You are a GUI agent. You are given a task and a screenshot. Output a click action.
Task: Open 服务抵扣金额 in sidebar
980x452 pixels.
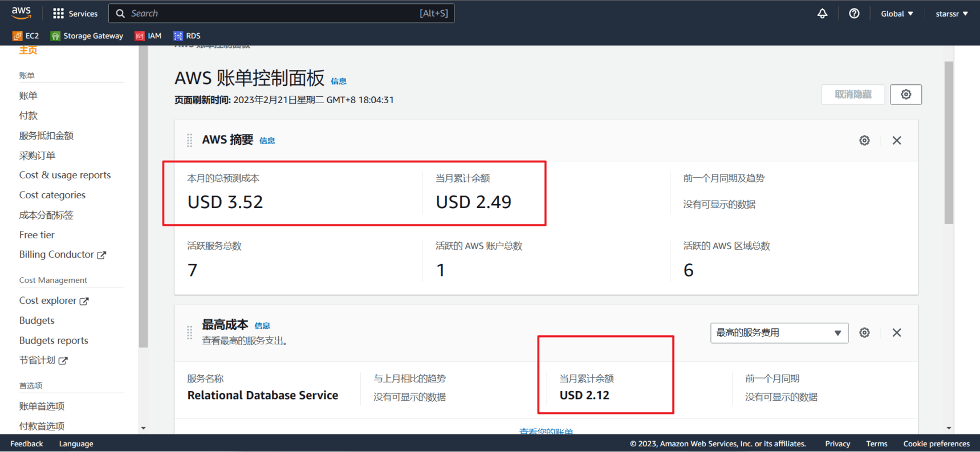[x=46, y=136]
